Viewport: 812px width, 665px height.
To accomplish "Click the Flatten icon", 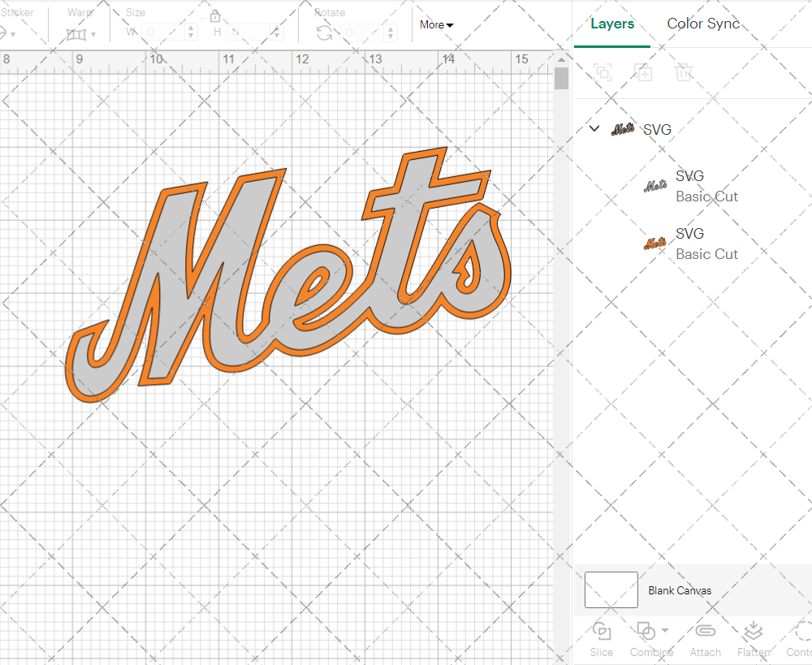I will tap(754, 632).
